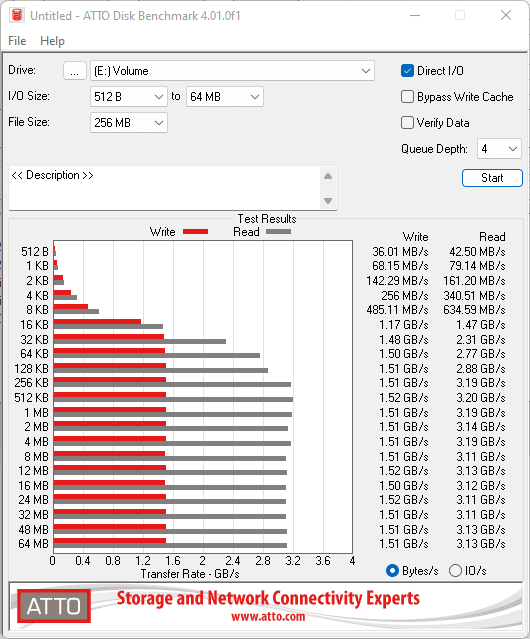Click the 256 KB row label
This screenshot has width=530, height=639.
coord(31,383)
